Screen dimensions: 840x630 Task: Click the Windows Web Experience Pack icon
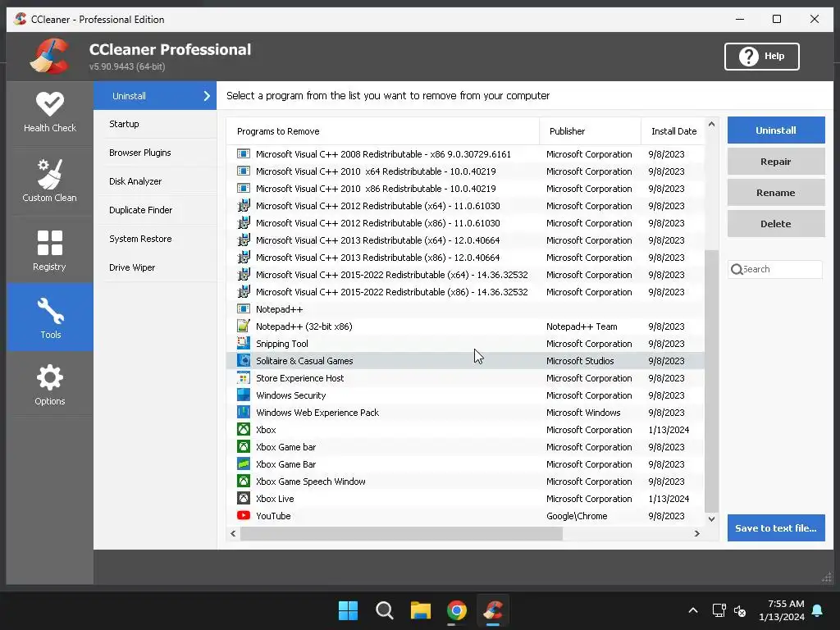[243, 412]
